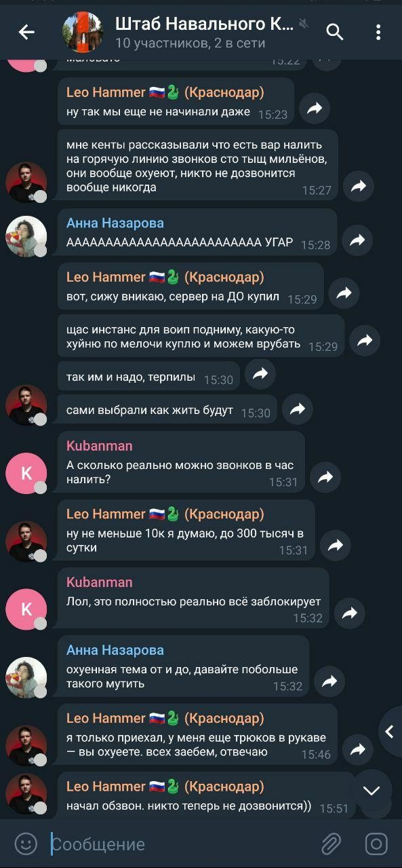Screen dimensions: 402x868
Task: Tap the camera icon in message bar
Action: click(376, 844)
